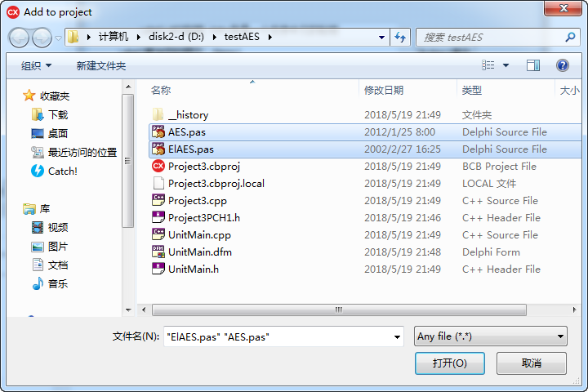Click the help question mark icon

[x=563, y=65]
